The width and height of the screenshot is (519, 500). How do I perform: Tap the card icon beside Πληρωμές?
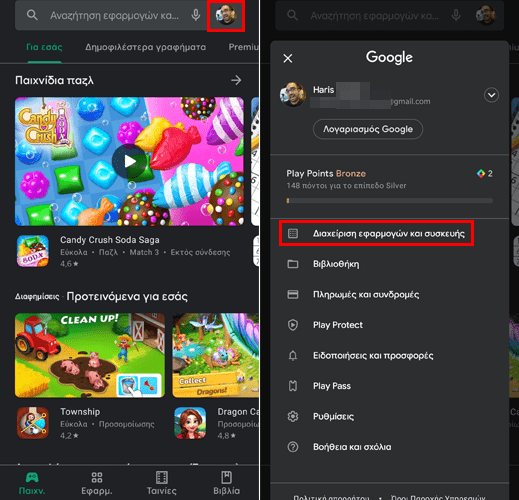[x=293, y=295]
